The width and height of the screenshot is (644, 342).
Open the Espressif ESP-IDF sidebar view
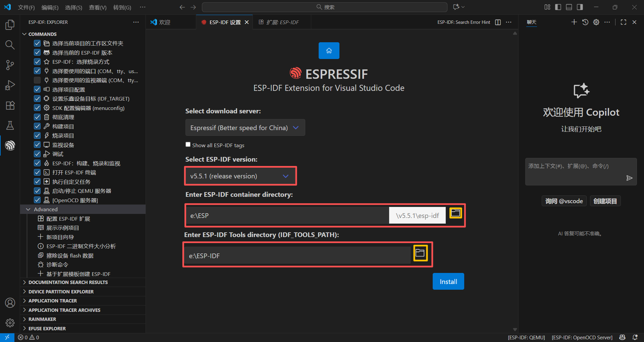pos(10,146)
